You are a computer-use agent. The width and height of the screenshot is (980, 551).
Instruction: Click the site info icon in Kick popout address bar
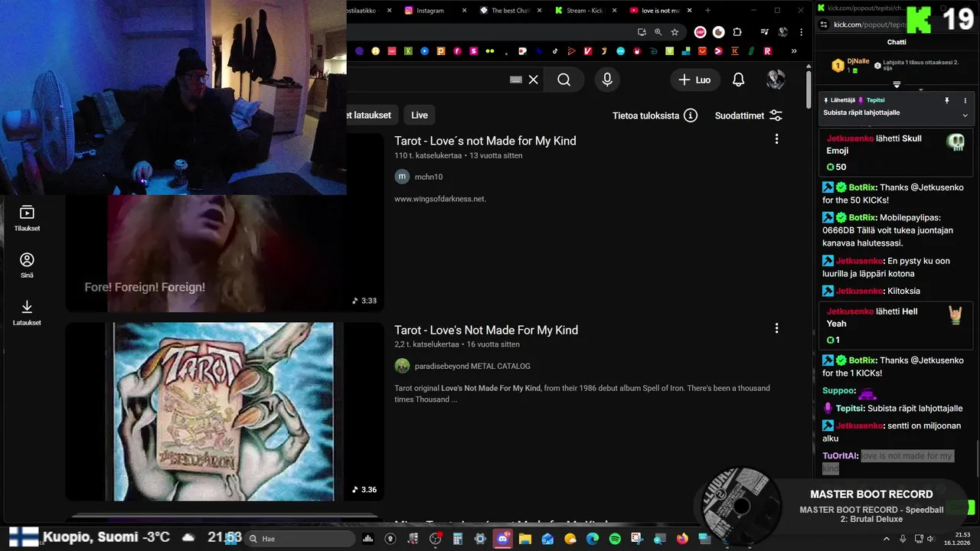pyautogui.click(x=824, y=24)
